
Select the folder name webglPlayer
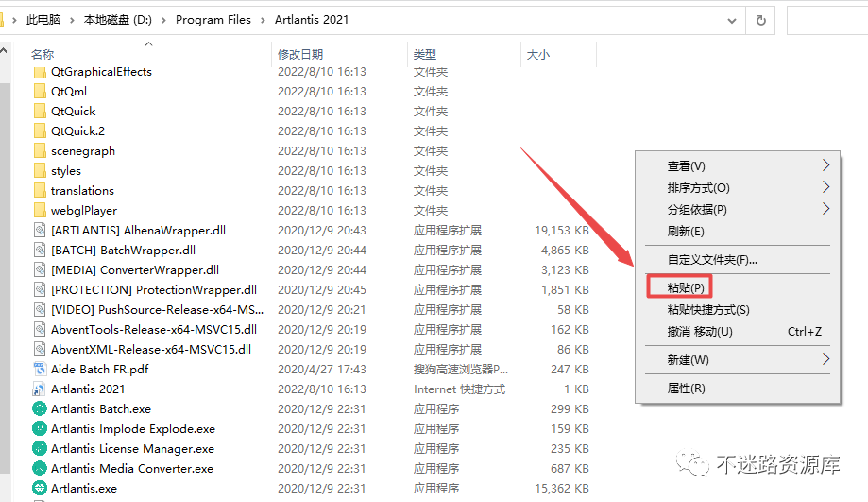coord(84,211)
